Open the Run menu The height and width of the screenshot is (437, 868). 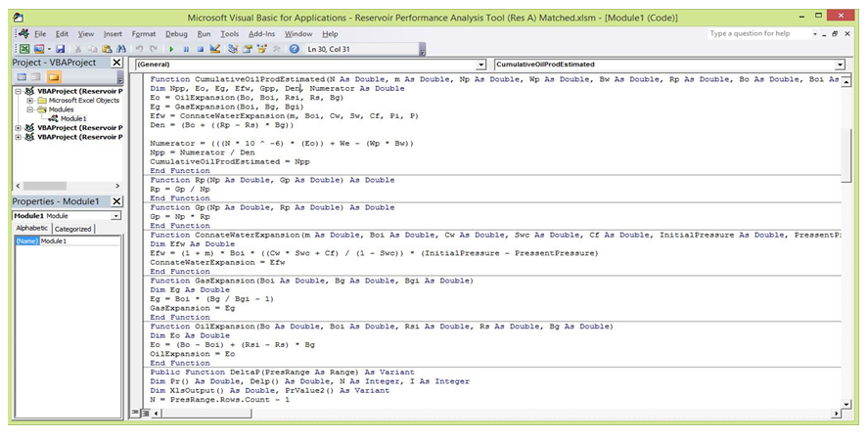click(205, 34)
